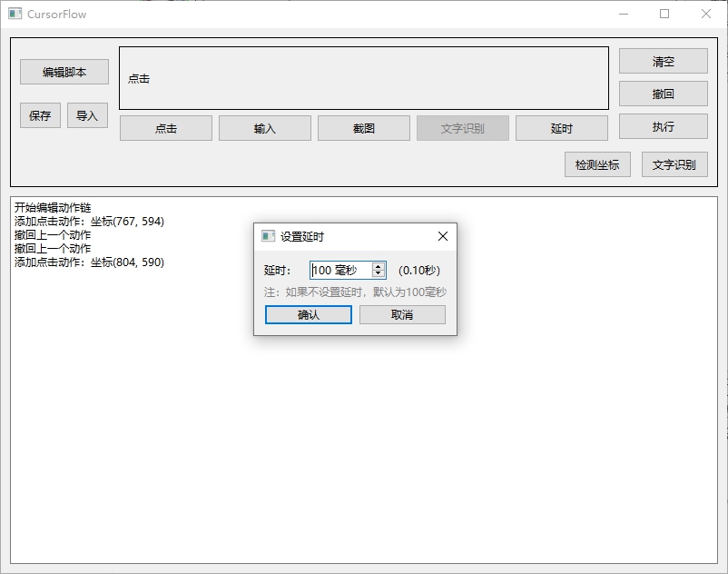Close the 设置延时 dialog
The image size is (728, 574).
[x=443, y=236]
